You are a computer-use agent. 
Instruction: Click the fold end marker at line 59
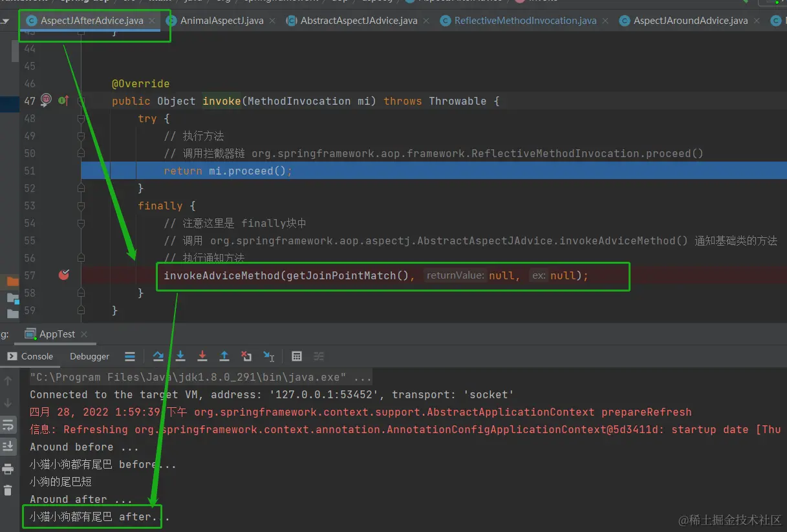click(81, 310)
